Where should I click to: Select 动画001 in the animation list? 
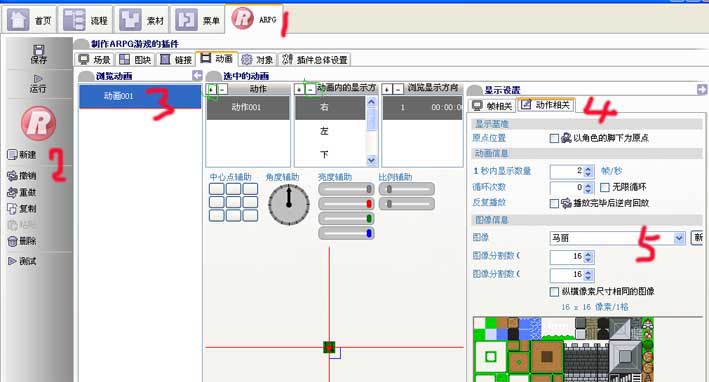140,96
